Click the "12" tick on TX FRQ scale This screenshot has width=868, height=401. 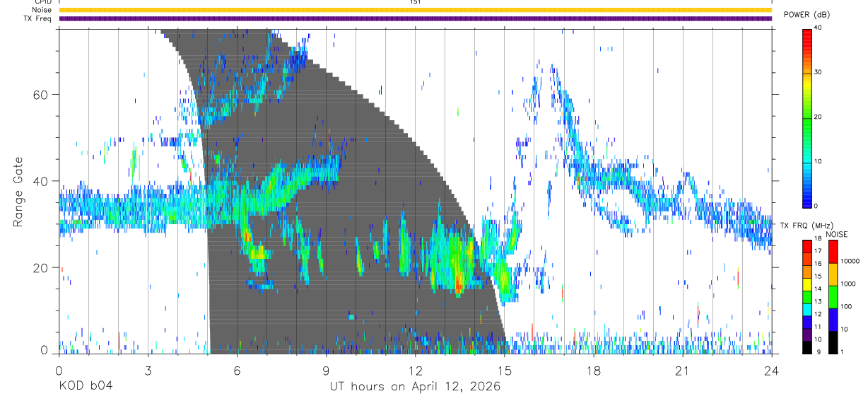point(818,314)
